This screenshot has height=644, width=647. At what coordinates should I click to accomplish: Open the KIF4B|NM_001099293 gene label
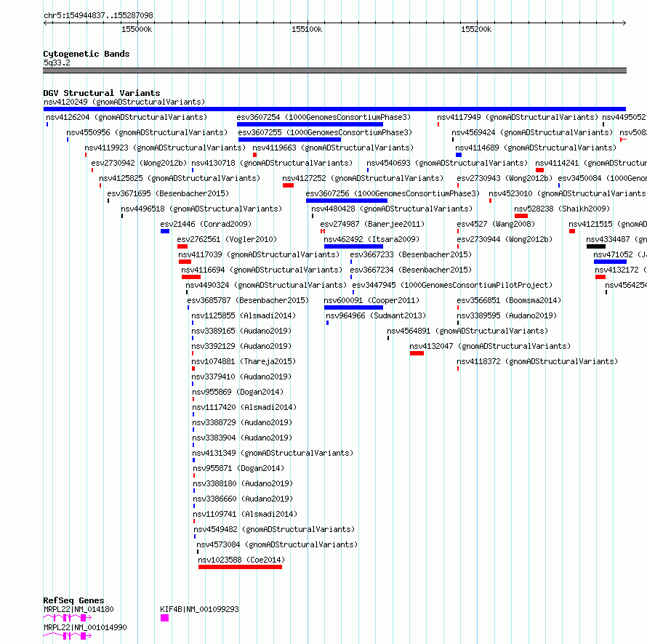pyautogui.click(x=199, y=609)
